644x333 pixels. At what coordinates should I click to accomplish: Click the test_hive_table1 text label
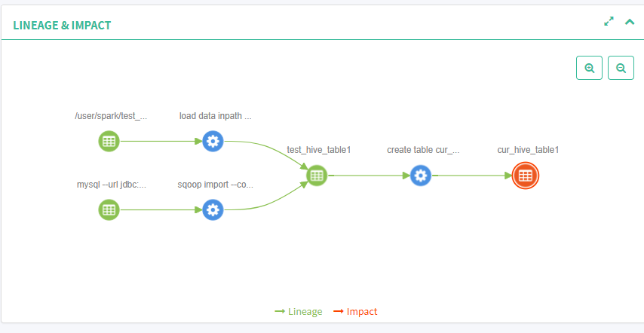pos(319,150)
